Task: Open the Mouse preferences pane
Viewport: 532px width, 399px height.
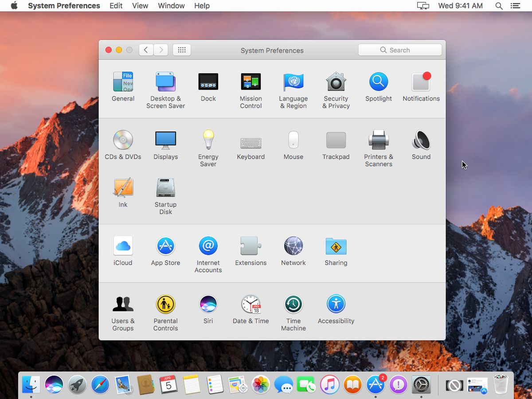Action: coord(293,145)
